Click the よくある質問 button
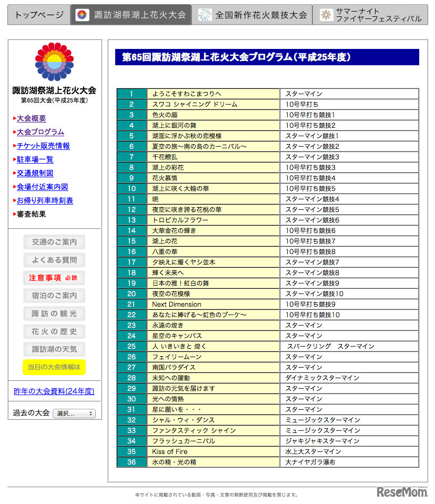435x504 pixels. (x=54, y=260)
